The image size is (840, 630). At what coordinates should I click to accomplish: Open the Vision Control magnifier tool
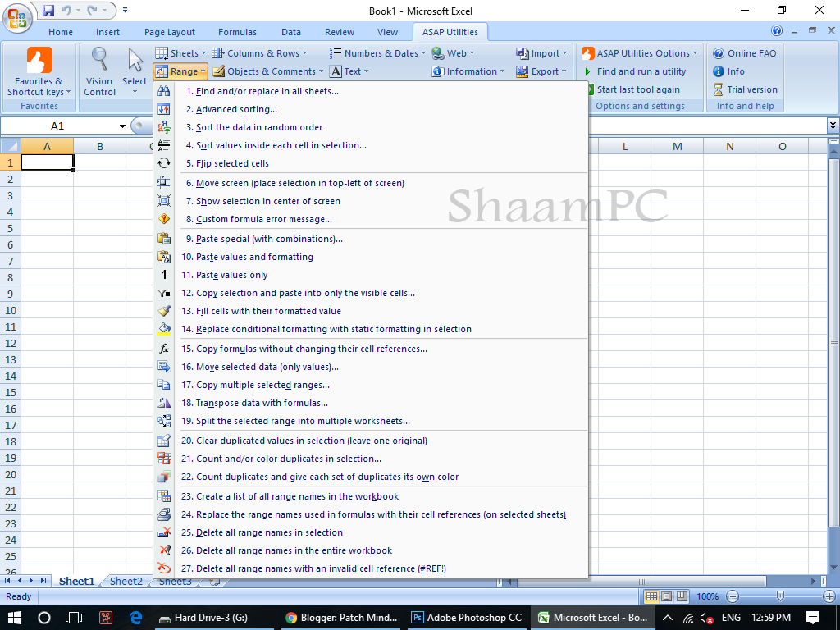pos(99,71)
